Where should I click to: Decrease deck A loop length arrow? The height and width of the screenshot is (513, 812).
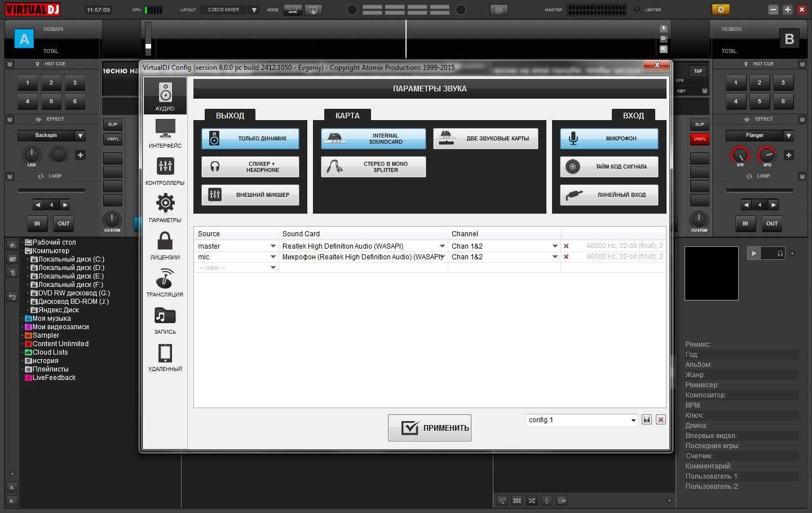click(x=37, y=205)
